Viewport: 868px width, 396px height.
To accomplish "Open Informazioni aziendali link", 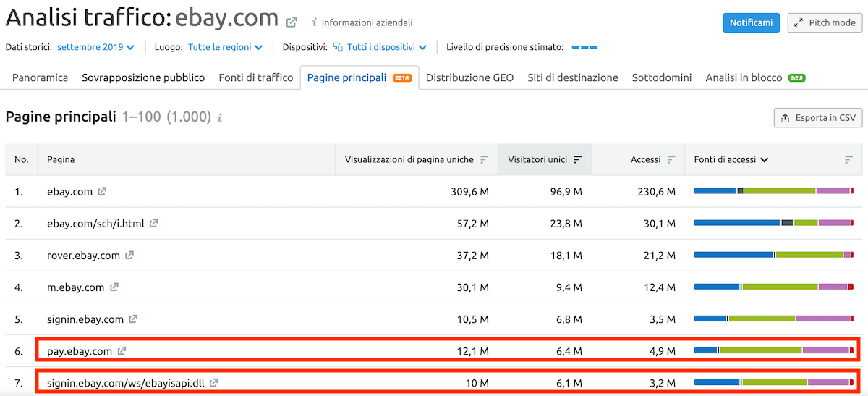I will pos(367,23).
